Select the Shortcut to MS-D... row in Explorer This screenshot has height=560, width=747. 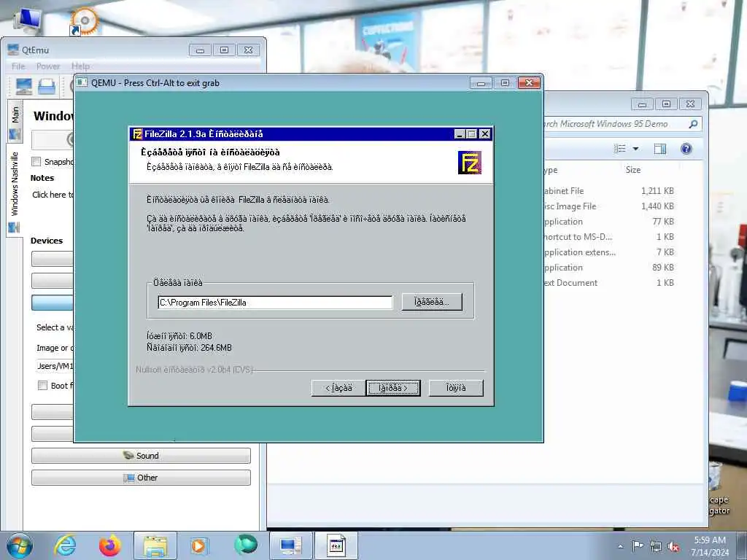coord(610,237)
